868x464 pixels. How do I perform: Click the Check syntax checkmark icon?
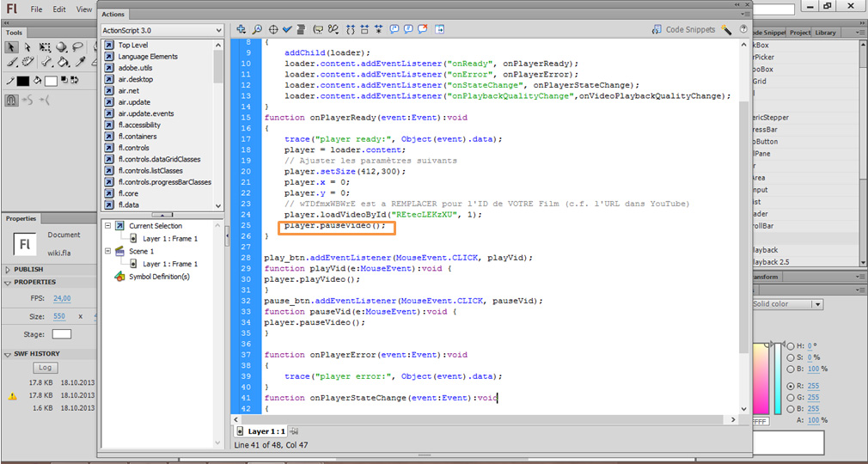288,28
